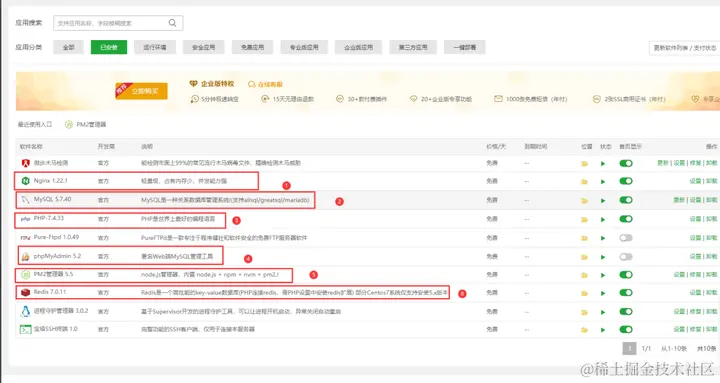This screenshot has height=383, width=720.
Task: Click the green play status icon for PHP-7.4.33
Action: [x=603, y=220]
